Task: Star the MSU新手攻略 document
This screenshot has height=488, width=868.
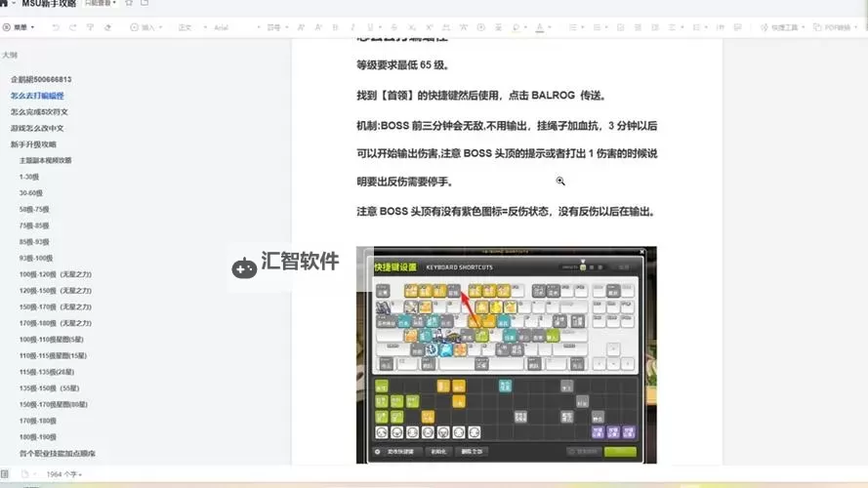Action: point(129,3)
